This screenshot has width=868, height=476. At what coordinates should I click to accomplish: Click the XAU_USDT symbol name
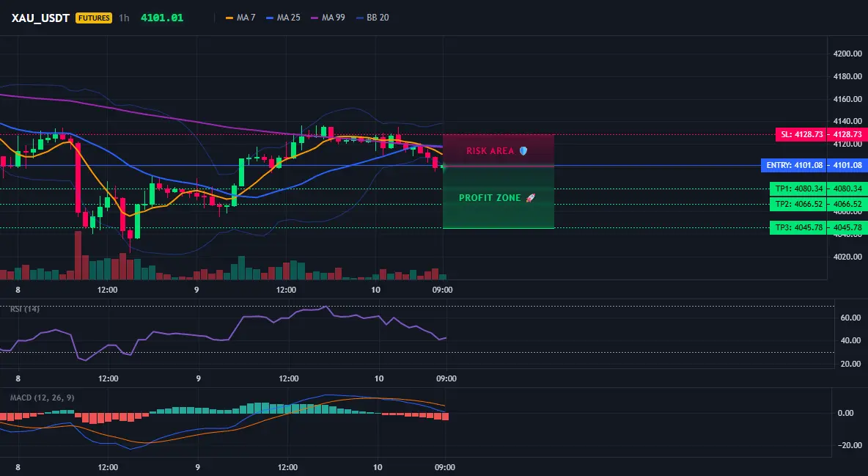40,18
